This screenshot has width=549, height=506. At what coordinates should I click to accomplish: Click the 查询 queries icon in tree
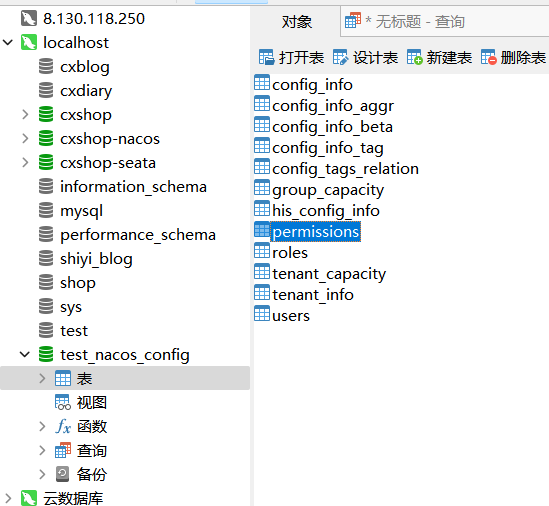pos(63,450)
